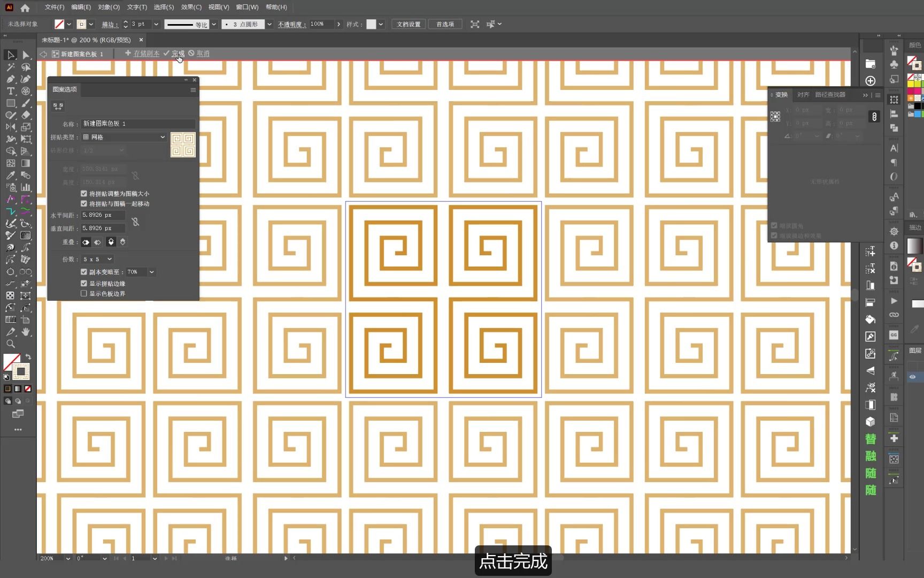
Task: Open Pattern Options panel menu icon
Action: pos(193,90)
